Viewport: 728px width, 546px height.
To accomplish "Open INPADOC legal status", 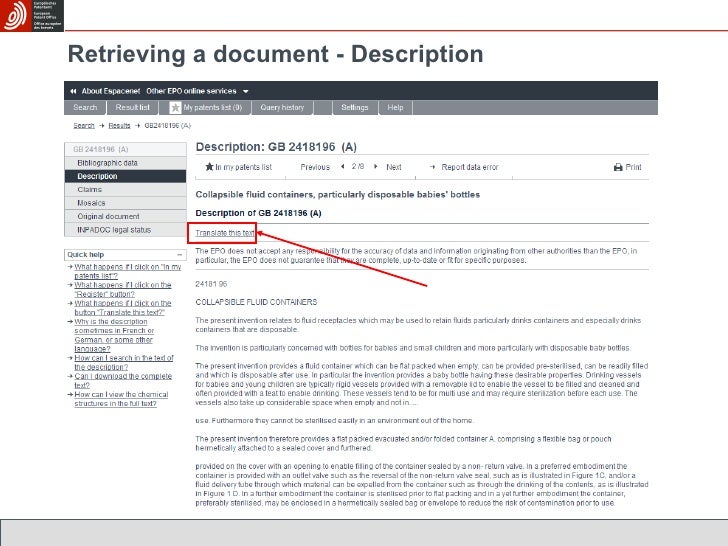I will click(125, 230).
